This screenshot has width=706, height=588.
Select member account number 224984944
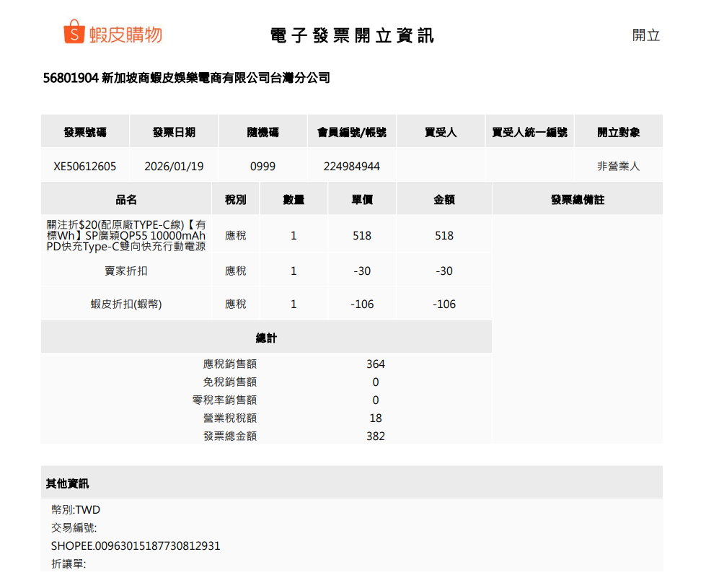(351, 166)
